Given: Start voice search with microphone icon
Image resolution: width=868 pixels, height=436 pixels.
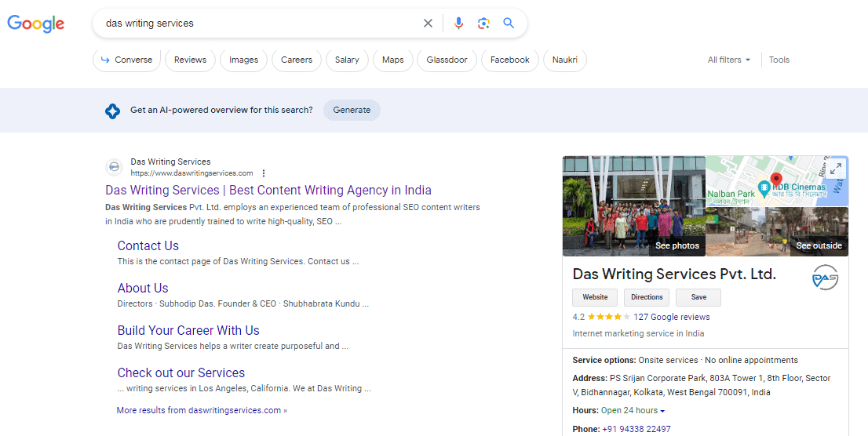Looking at the screenshot, I should (x=458, y=24).
